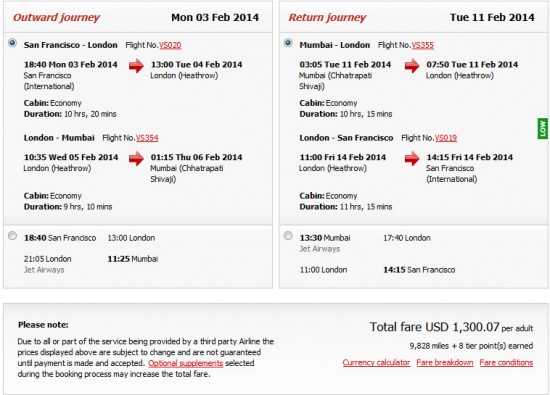
Task: Choose the 13:30 Mumbai Jet Airways return option
Action: [x=288, y=236]
